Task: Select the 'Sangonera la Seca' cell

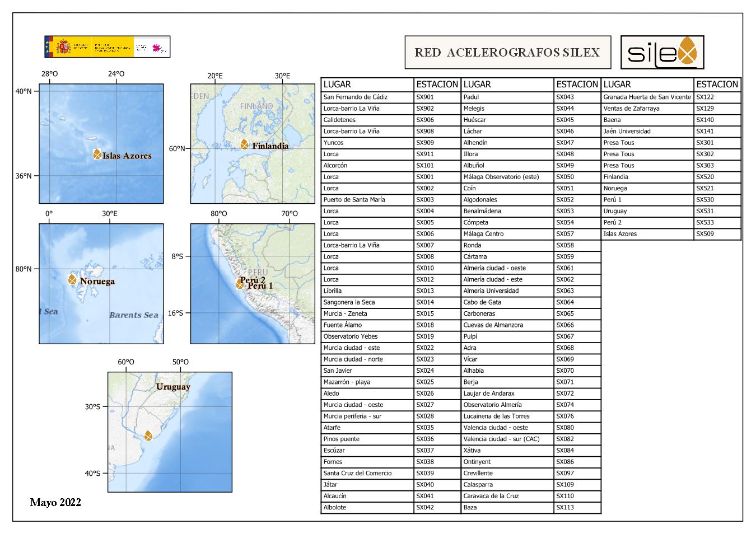Action: [367, 302]
